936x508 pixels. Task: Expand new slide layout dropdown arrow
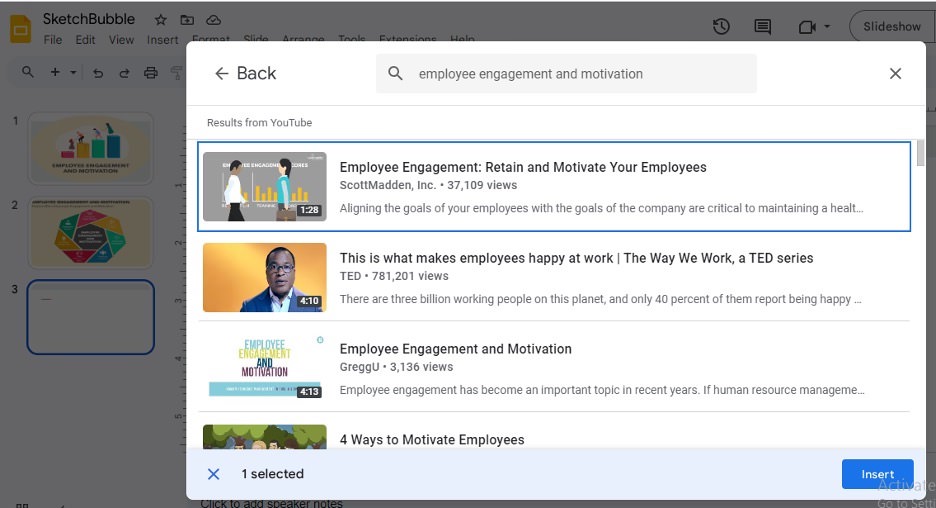tap(73, 72)
